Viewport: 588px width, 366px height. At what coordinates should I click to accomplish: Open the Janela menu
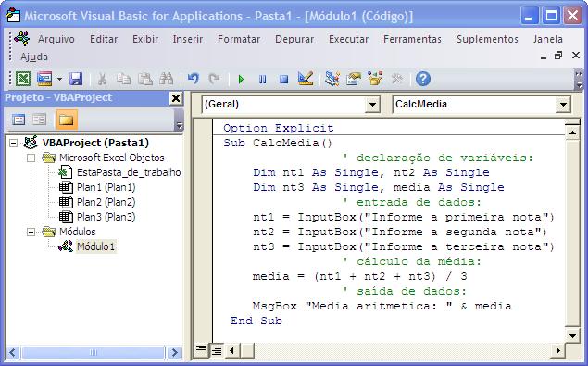click(x=547, y=39)
